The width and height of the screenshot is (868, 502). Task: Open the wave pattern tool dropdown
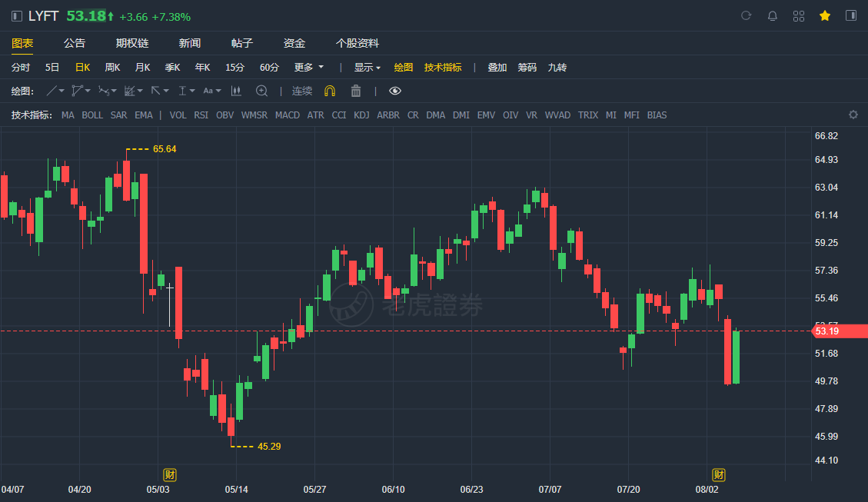click(108, 91)
